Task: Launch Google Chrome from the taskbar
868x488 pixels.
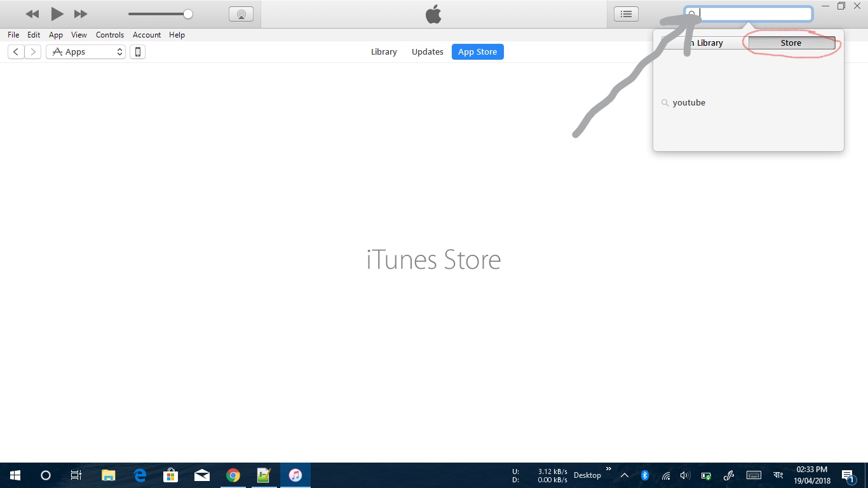Action: click(x=233, y=475)
